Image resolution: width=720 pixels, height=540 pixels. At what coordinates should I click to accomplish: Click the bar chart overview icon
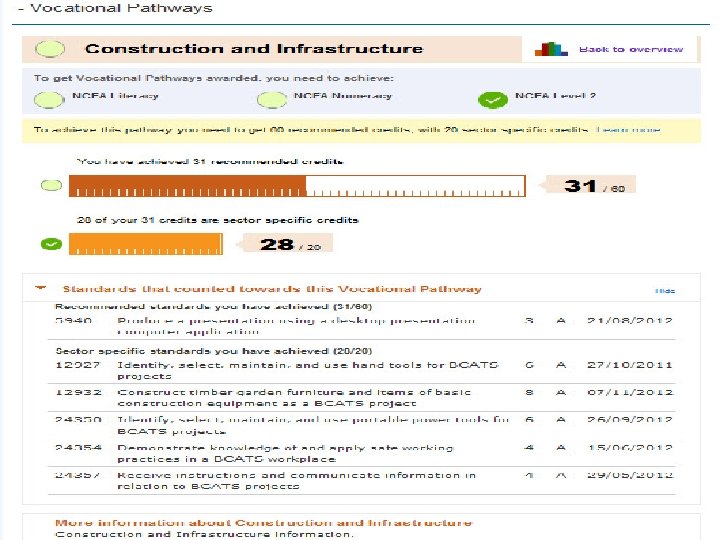(x=551, y=49)
